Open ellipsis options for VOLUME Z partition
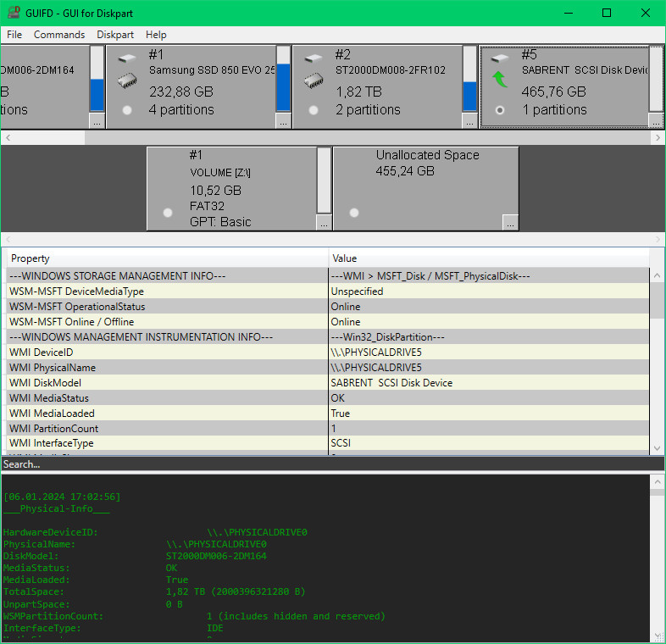Screen dimensions: 666x644 pos(324,223)
